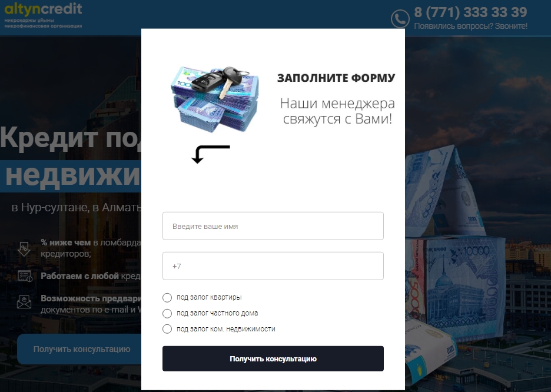Click the blue background Получить консультацию button

(x=80, y=349)
